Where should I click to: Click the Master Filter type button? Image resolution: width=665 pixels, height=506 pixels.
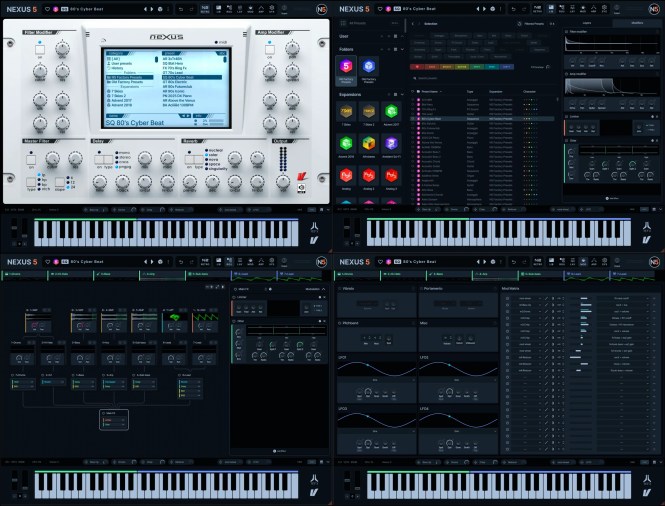coord(31,182)
